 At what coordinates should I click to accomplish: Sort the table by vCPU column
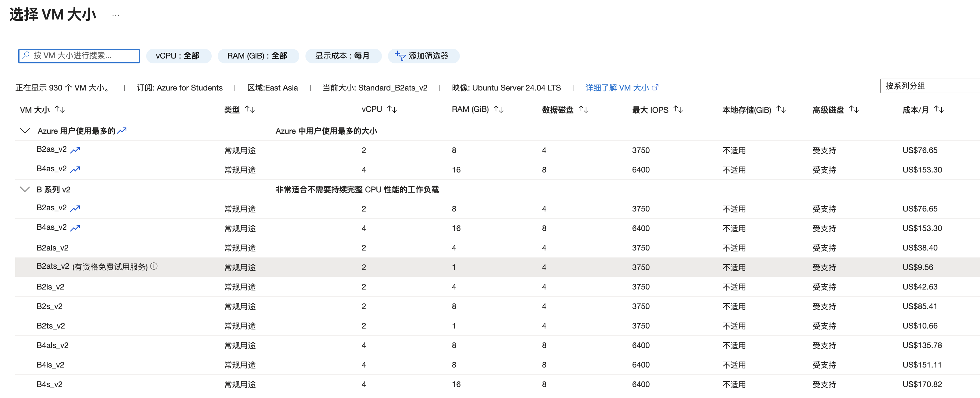click(x=392, y=110)
